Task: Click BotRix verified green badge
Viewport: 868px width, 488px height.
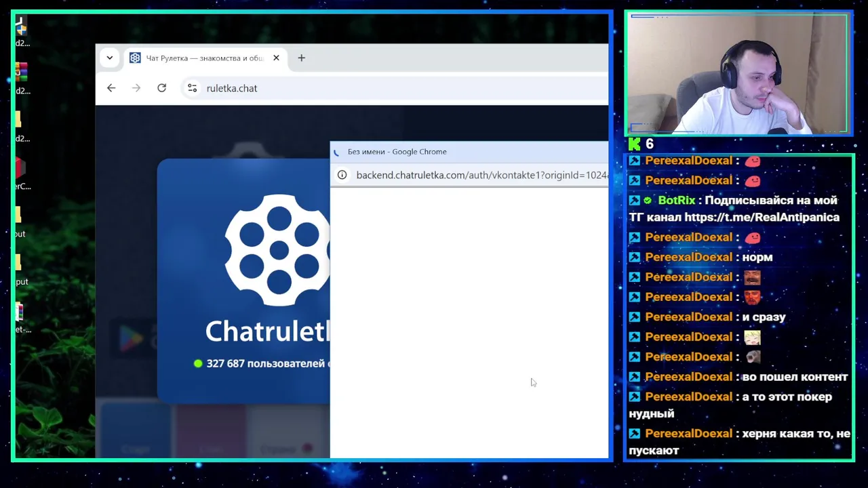Action: pyautogui.click(x=648, y=201)
